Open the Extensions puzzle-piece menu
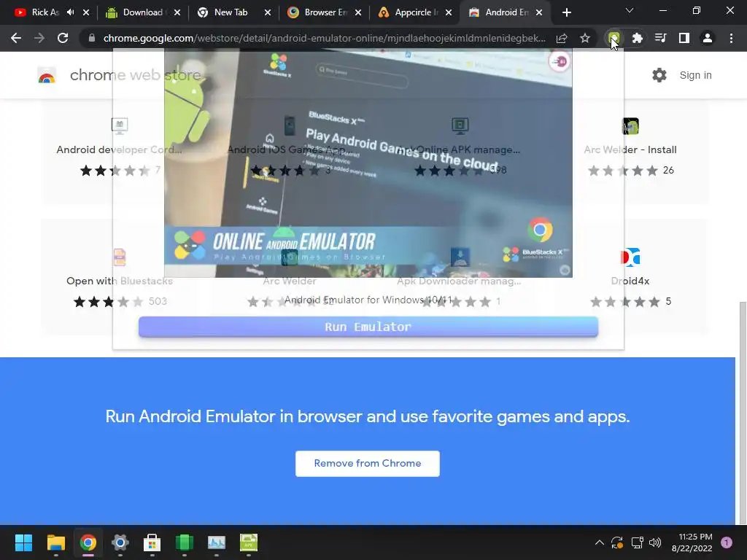The height and width of the screenshot is (560, 747). tap(638, 38)
